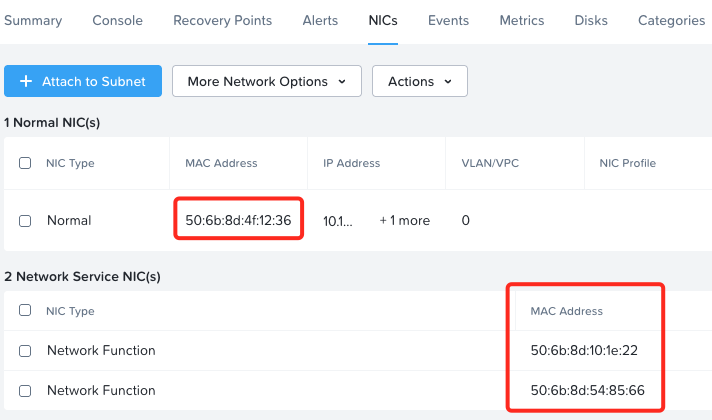The height and width of the screenshot is (420, 712).
Task: Open the Actions dropdown menu
Action: 419,82
